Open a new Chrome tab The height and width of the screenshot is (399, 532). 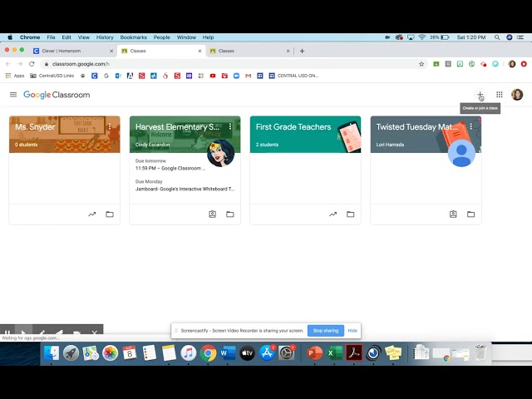point(302,51)
